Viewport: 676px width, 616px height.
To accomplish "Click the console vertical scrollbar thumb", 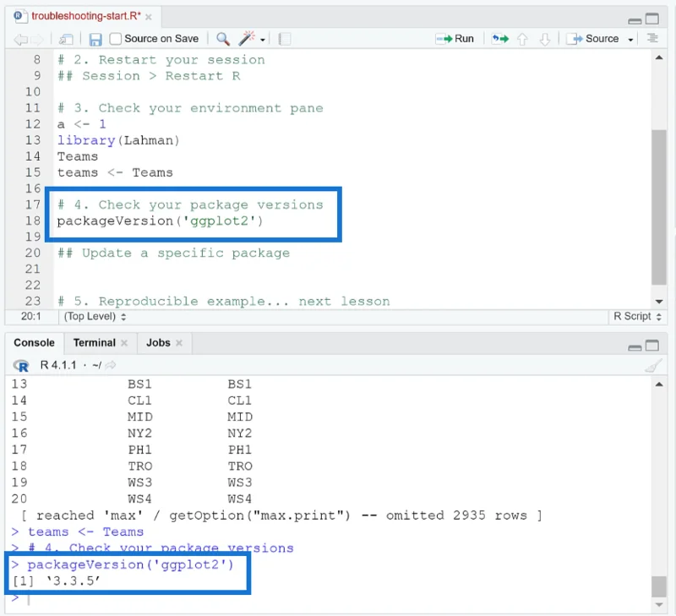I will tap(659, 586).
